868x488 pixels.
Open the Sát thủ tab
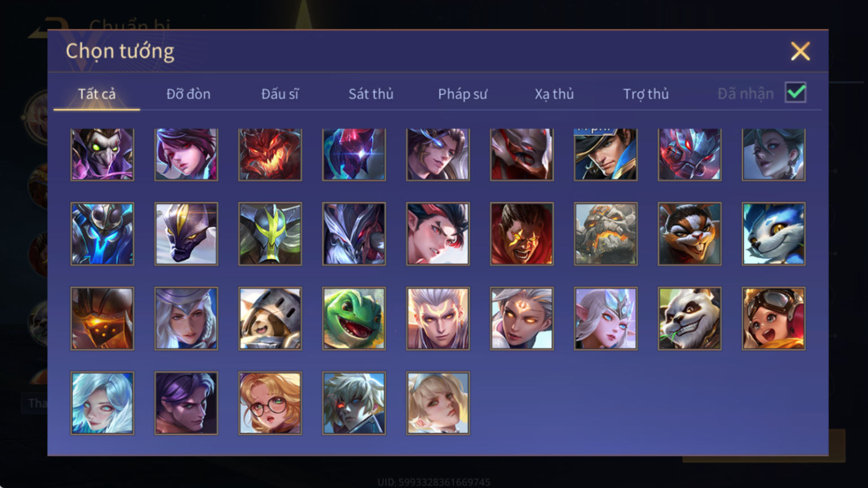tap(370, 94)
